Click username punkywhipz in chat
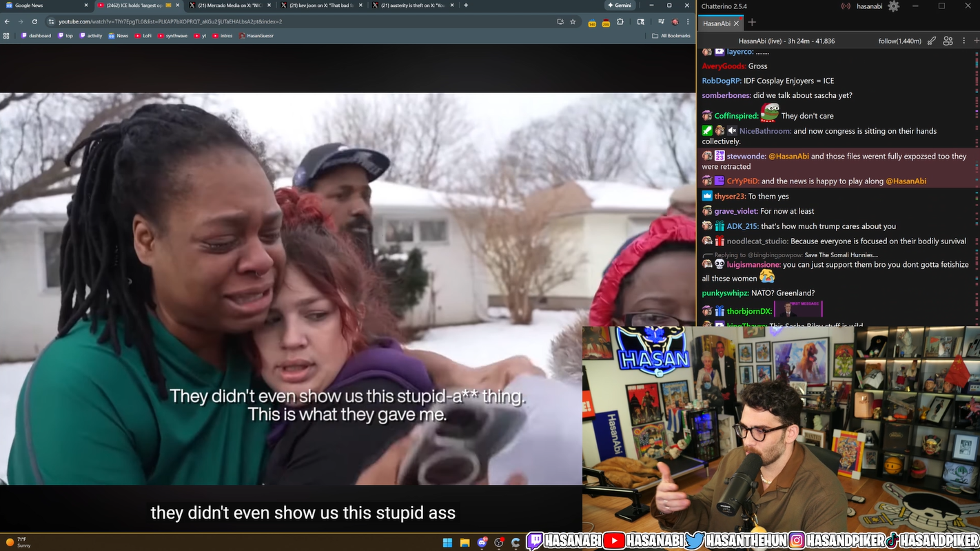Screen dimensions: 980x551 click(x=725, y=293)
